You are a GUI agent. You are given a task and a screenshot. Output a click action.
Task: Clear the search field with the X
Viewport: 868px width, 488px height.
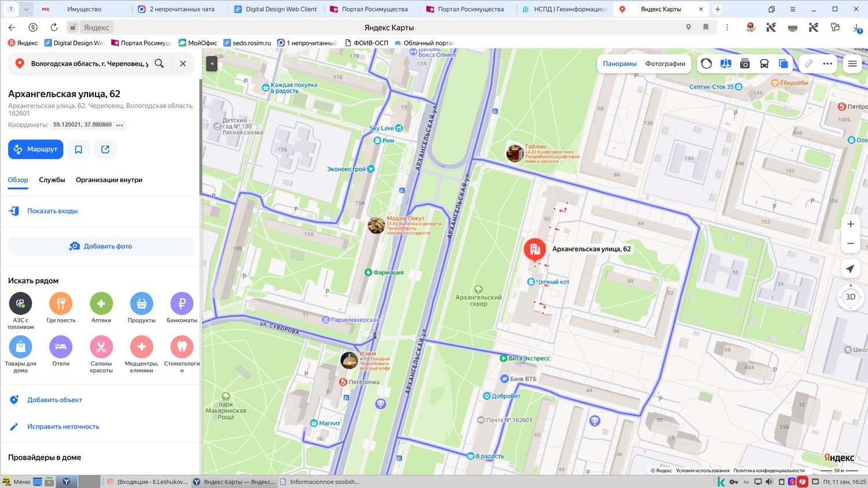pyautogui.click(x=183, y=64)
